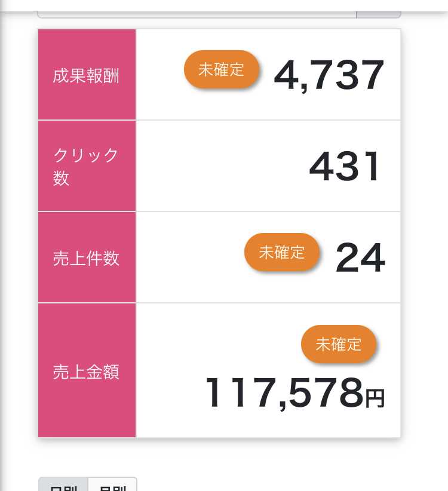Screen dimensions: 448x491
Task: Click the 24 sales count value
Action: pyautogui.click(x=360, y=258)
